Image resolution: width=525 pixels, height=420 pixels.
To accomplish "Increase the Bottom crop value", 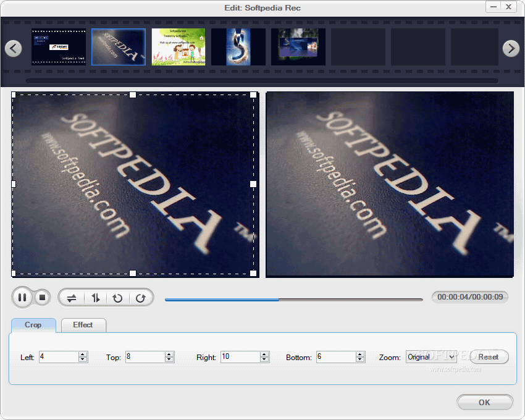I will tap(360, 355).
